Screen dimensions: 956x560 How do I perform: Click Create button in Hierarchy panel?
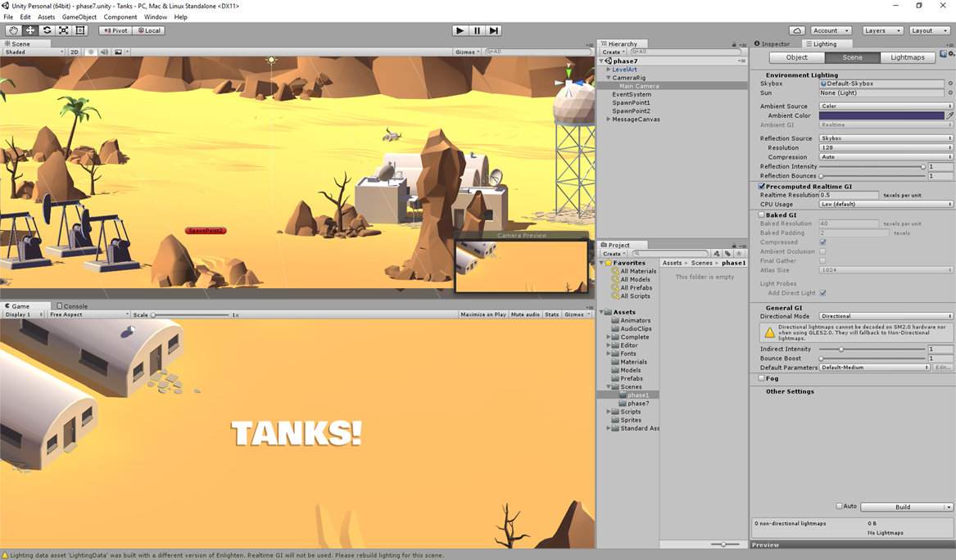click(x=614, y=52)
